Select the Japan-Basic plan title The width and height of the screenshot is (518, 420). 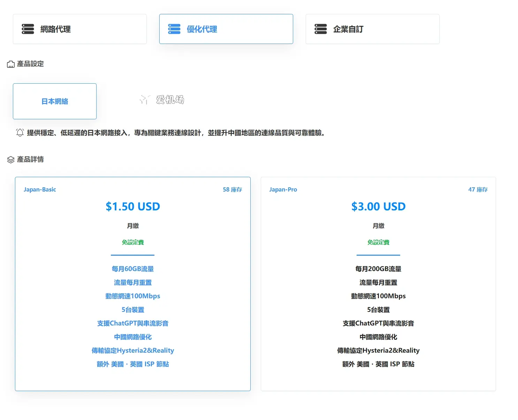tap(40, 189)
